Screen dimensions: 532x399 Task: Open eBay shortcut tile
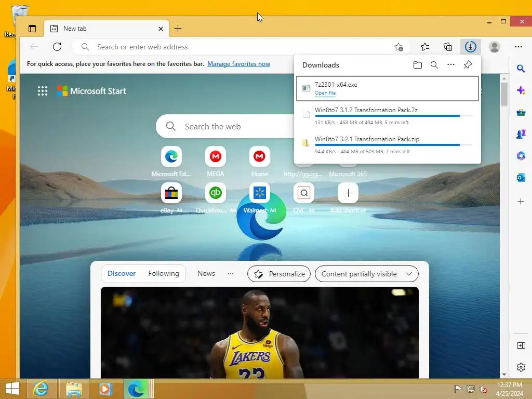pyautogui.click(x=171, y=193)
